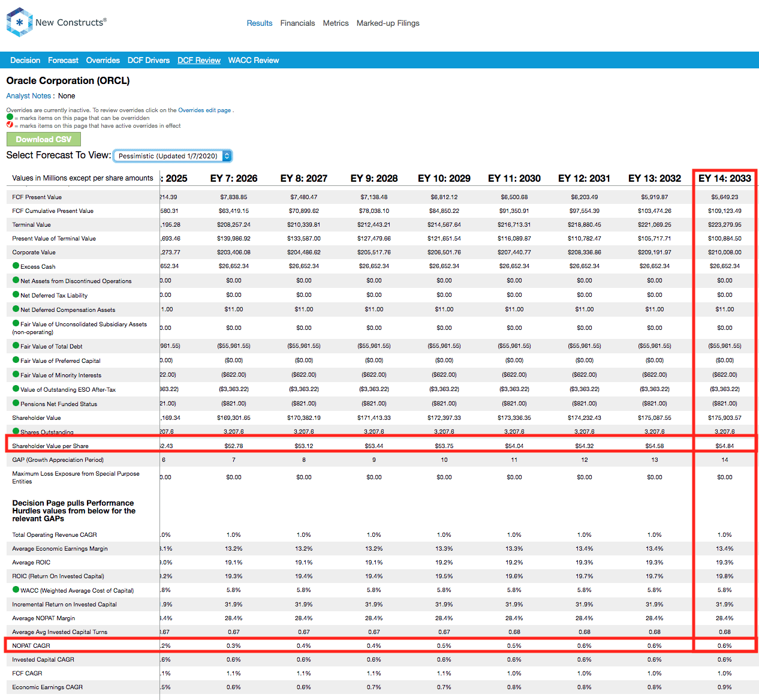Click the ROIC 19.8% value in 2033
Screen dimensions: 759x700
[x=724, y=576]
